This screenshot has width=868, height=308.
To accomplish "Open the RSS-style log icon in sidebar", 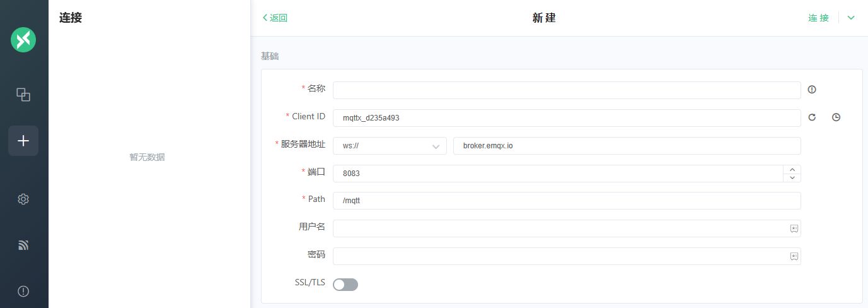I will [23, 246].
